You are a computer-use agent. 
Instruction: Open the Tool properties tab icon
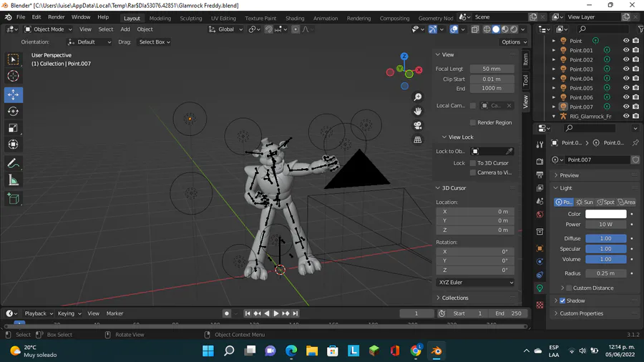540,145
